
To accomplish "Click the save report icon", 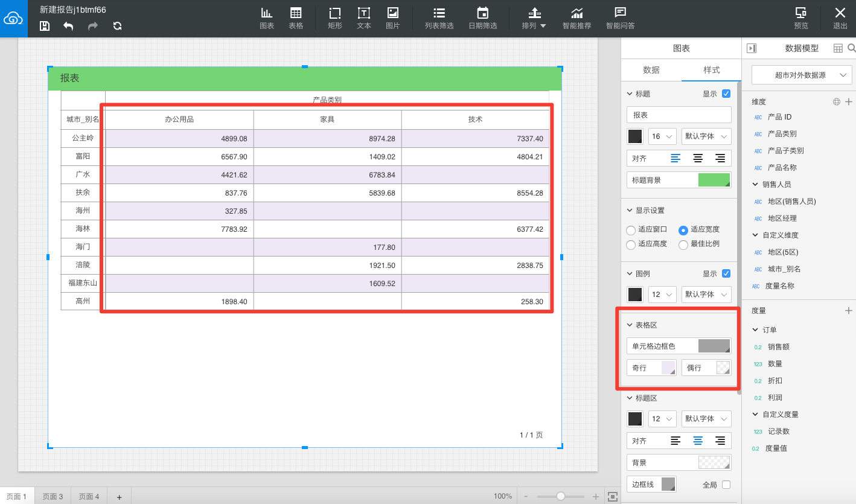I will point(45,26).
